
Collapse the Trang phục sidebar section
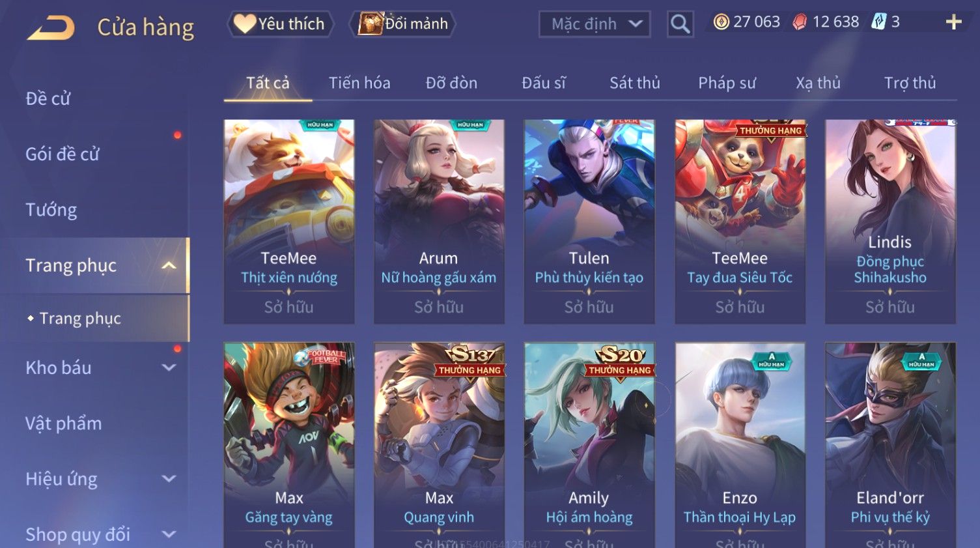pos(169,265)
